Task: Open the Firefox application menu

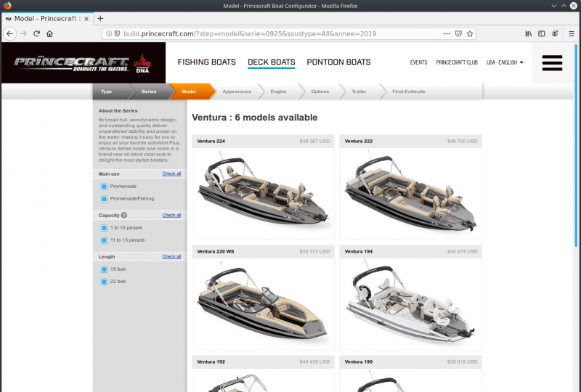Action: [572, 33]
